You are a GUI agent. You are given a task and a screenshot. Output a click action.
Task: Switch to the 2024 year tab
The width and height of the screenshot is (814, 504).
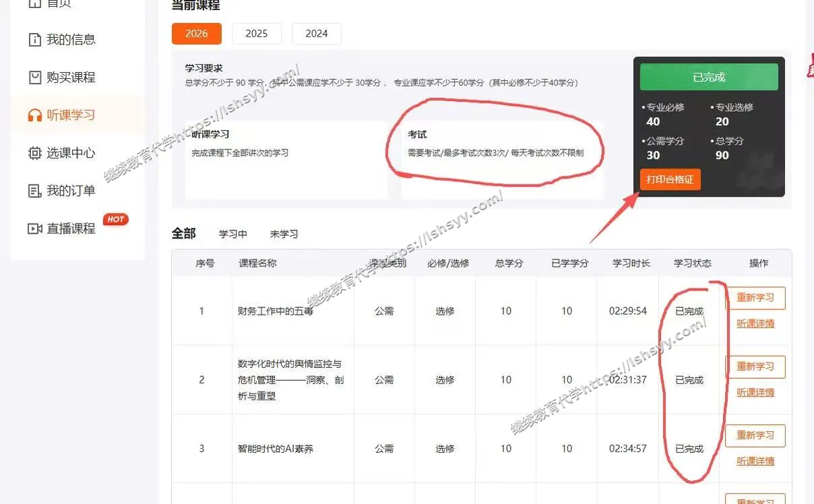317,34
